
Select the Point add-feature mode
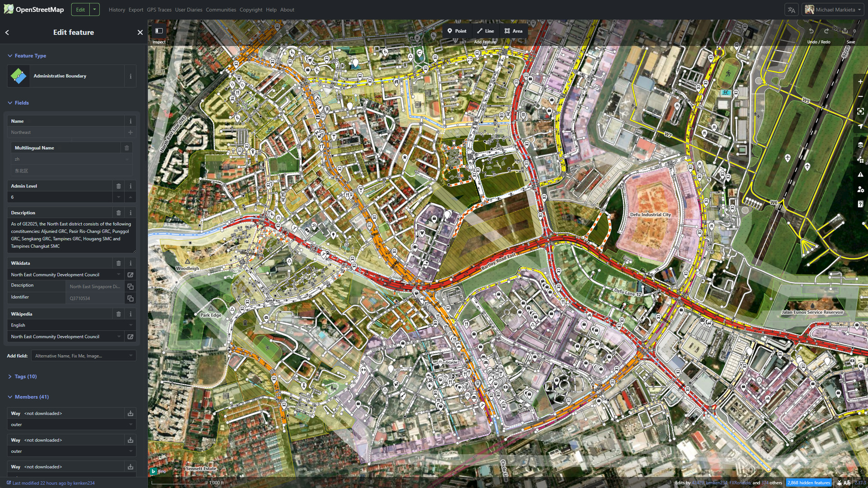coord(457,31)
